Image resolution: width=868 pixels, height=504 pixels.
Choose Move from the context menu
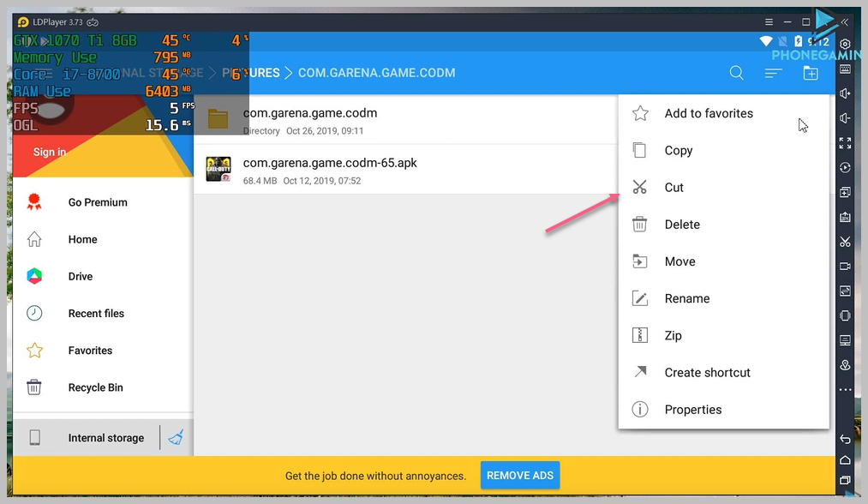723,261
